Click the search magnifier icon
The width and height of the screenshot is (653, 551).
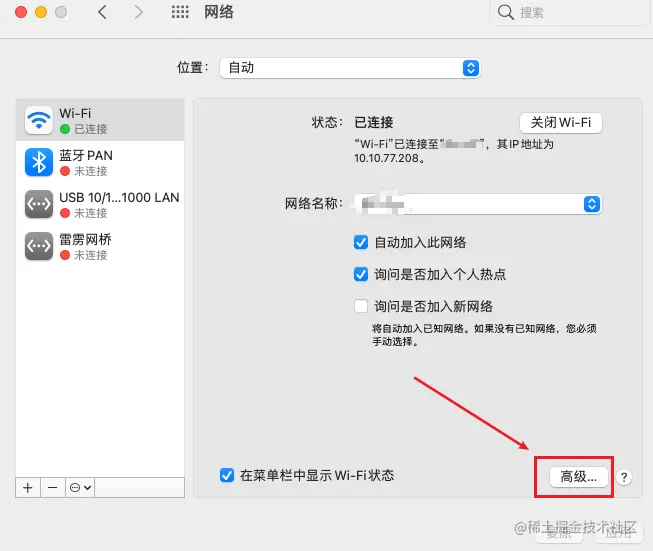point(505,12)
